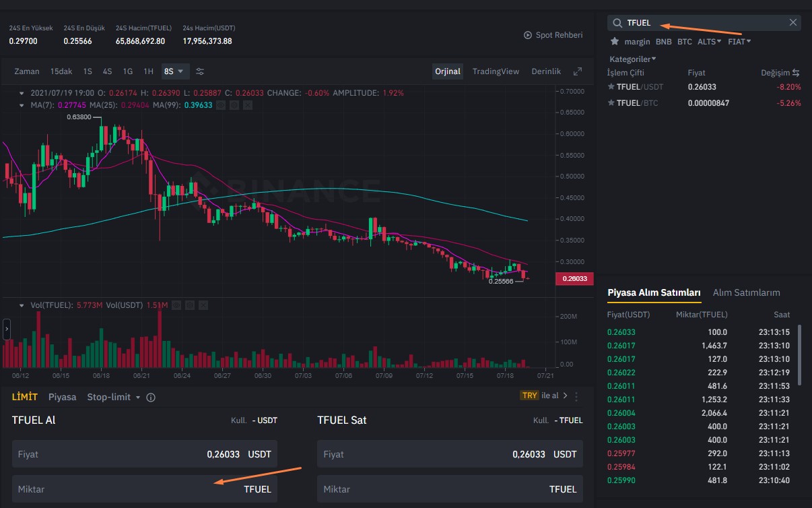Clear the TFUEL search with X icon
This screenshot has height=508, width=812.
click(x=792, y=22)
